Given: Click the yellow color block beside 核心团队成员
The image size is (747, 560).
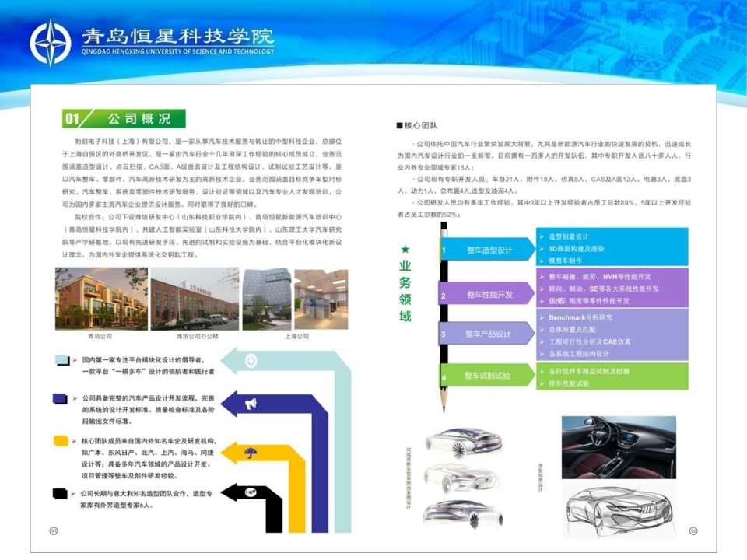Looking at the screenshot, I should [61, 442].
